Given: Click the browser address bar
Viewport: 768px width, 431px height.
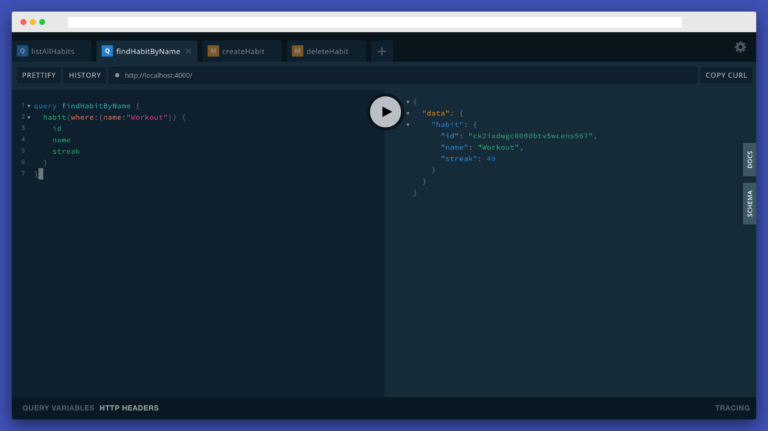Looking at the screenshot, I should (375, 22).
